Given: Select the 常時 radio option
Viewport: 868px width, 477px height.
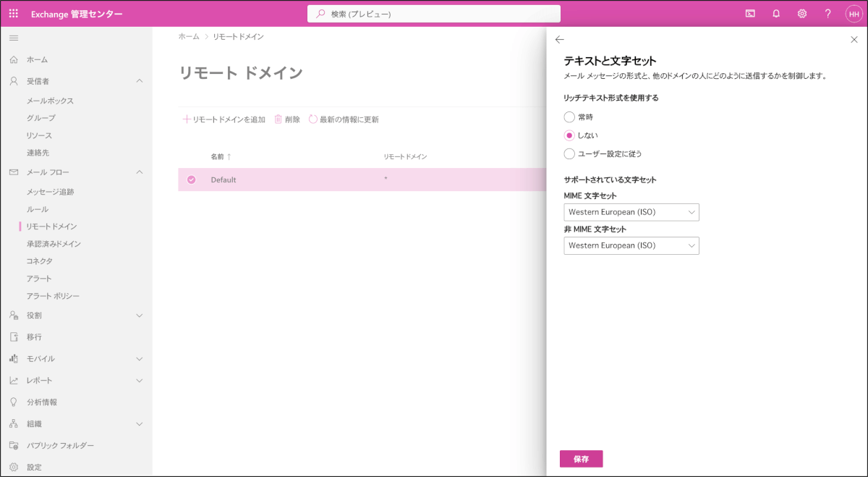Looking at the screenshot, I should (569, 117).
